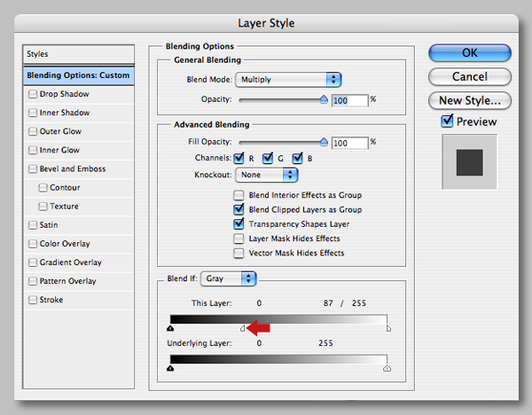Check Layer Mask Hides Effects
532x415 pixels.
click(239, 239)
